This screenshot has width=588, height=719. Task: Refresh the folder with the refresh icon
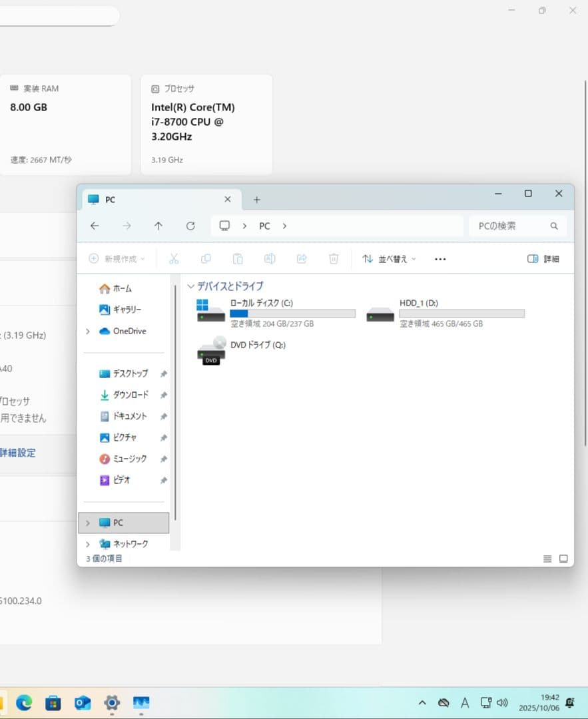[x=190, y=226]
